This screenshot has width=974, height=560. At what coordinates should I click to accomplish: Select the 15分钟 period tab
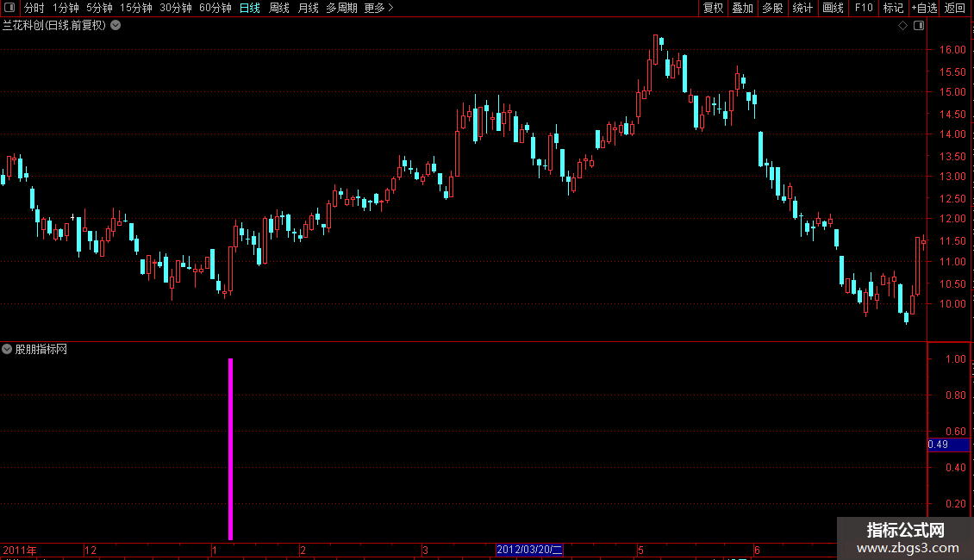point(136,8)
